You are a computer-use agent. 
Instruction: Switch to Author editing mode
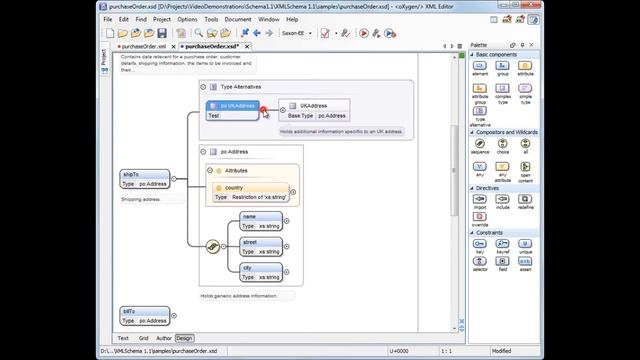164,338
